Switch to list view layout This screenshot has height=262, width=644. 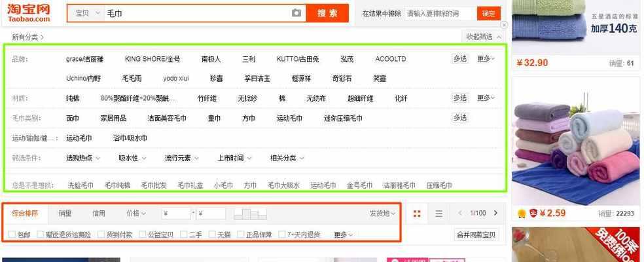click(x=438, y=214)
